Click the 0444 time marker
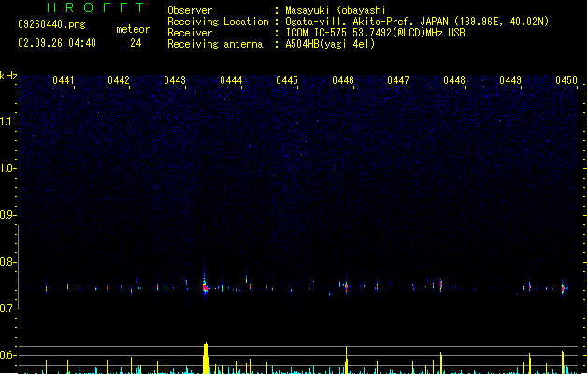Image resolution: width=588 pixels, height=374 pixels. (231, 79)
